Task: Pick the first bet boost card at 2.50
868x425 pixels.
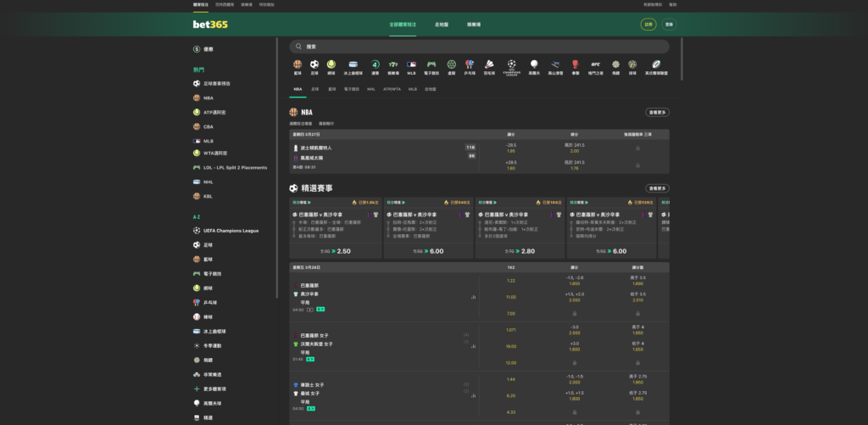Action: [x=334, y=251]
